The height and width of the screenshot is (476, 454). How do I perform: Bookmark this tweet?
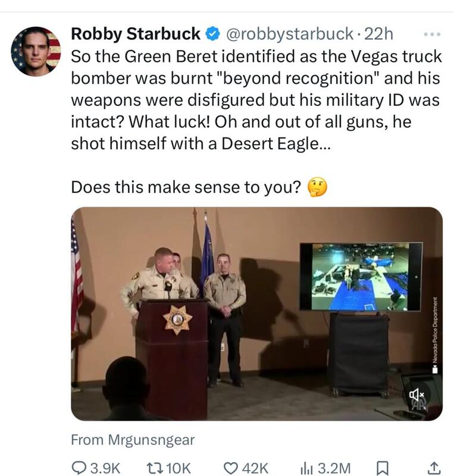click(x=383, y=468)
